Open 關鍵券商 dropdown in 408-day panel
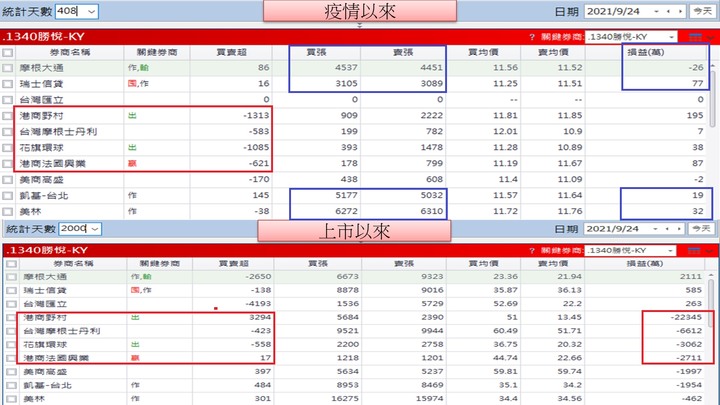The width and height of the screenshot is (720, 405). [x=671, y=37]
